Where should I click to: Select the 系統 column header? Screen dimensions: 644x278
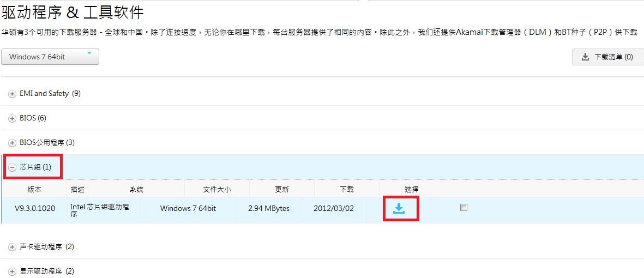tap(136, 190)
